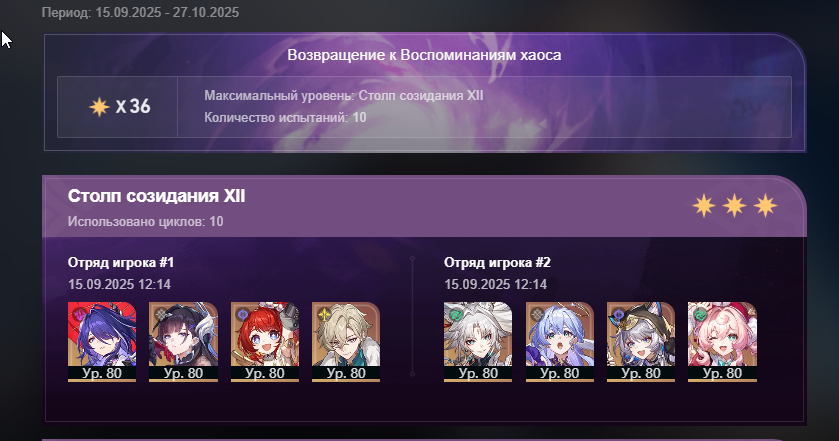The width and height of the screenshot is (839, 441).
Task: Click the Отряд игрока #1 label
Action: click(x=121, y=262)
